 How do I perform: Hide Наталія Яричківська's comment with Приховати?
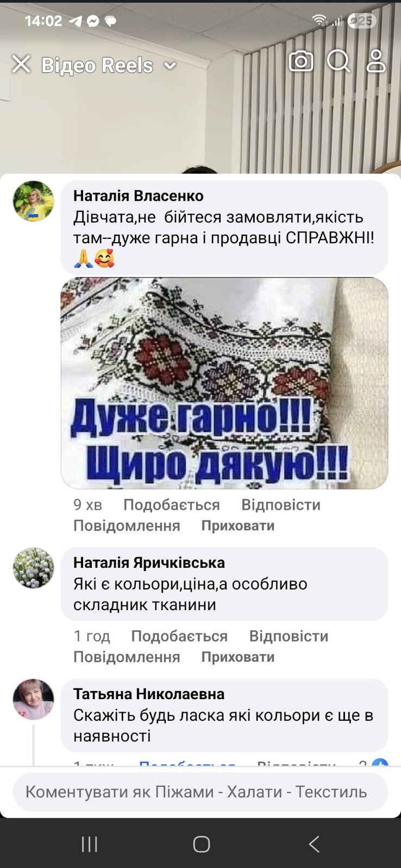238,657
